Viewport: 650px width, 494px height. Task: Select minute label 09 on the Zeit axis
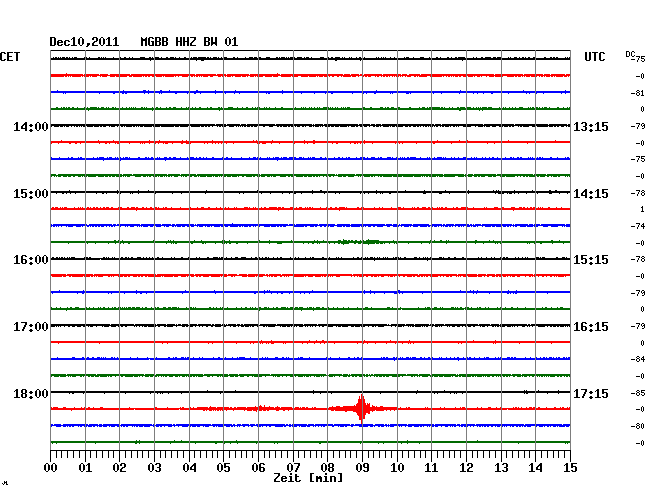pos(362,468)
